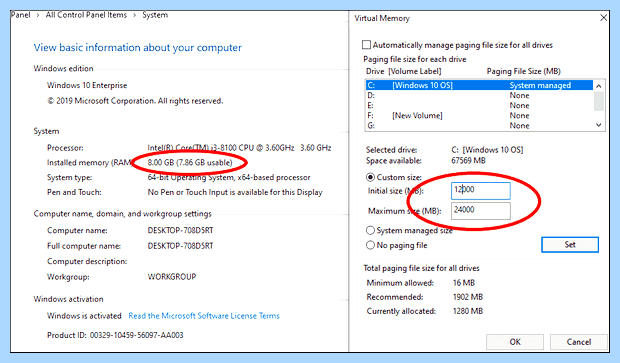The width and height of the screenshot is (620, 363).
Task: Open breadcrumb chevron before All Control Panel Items
Action: coord(38,15)
